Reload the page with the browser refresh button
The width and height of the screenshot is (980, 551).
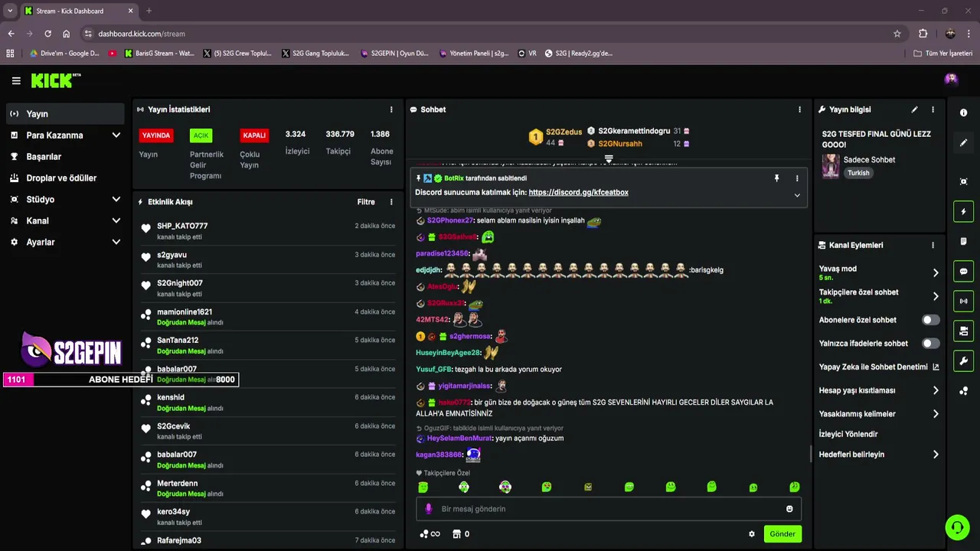pyautogui.click(x=47, y=34)
